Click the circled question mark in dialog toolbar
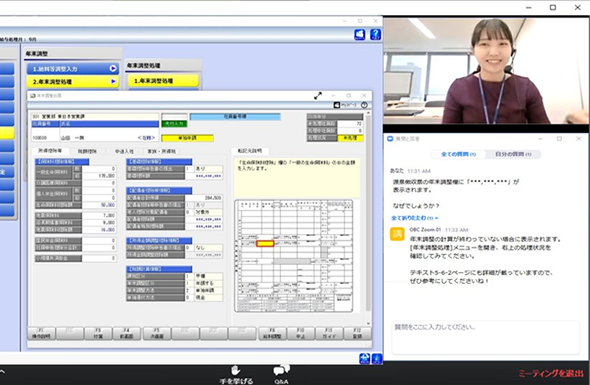 (364, 105)
